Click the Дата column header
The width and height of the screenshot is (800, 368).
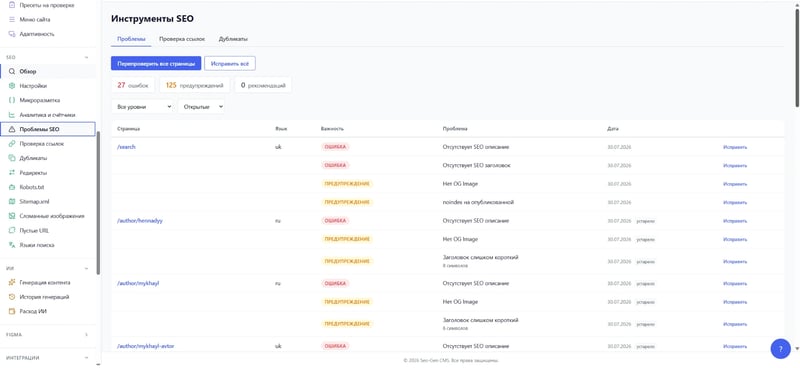(x=613, y=129)
